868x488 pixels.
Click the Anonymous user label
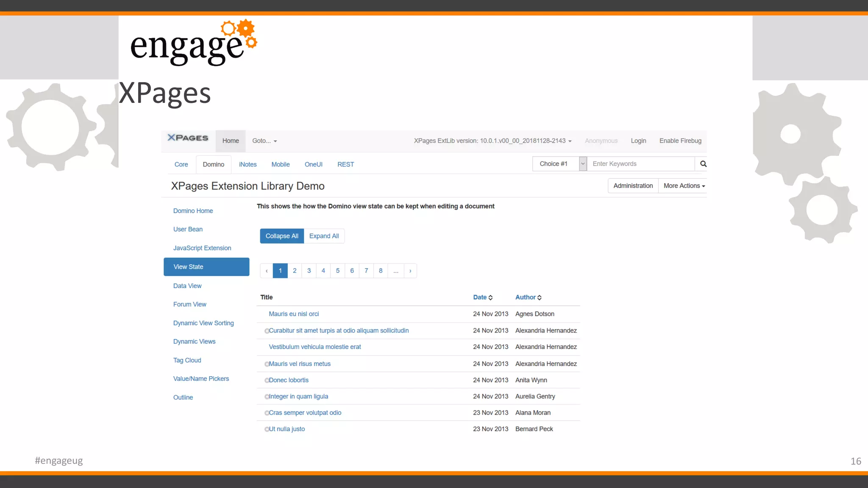point(601,141)
